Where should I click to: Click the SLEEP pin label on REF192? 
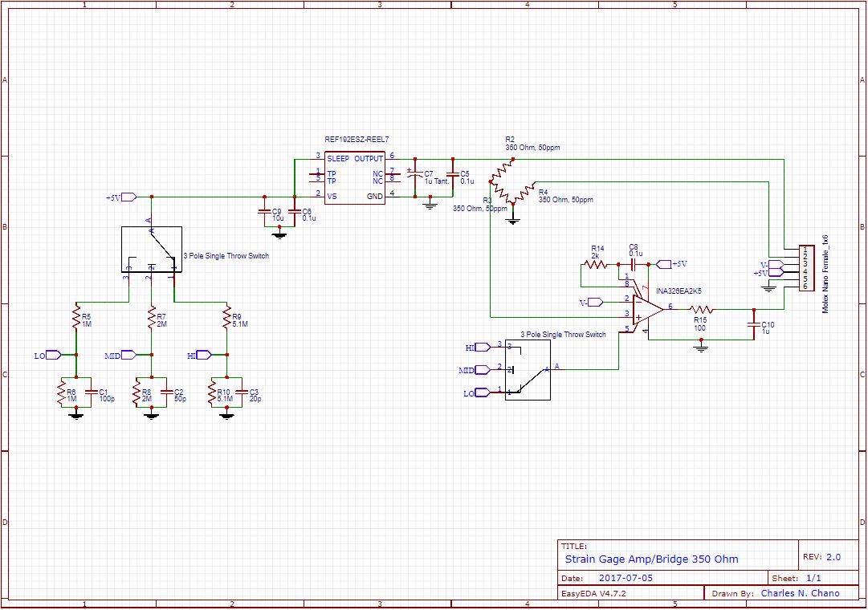338,158
